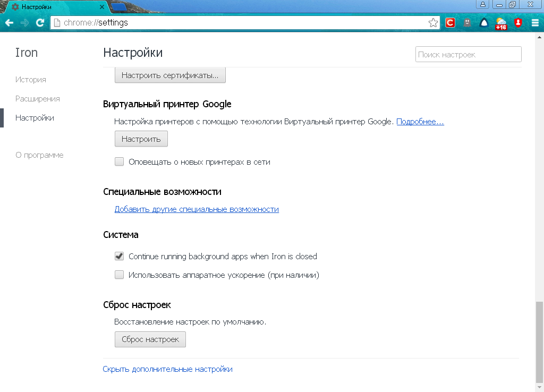Click the scrollbar down arrow

coord(539,387)
